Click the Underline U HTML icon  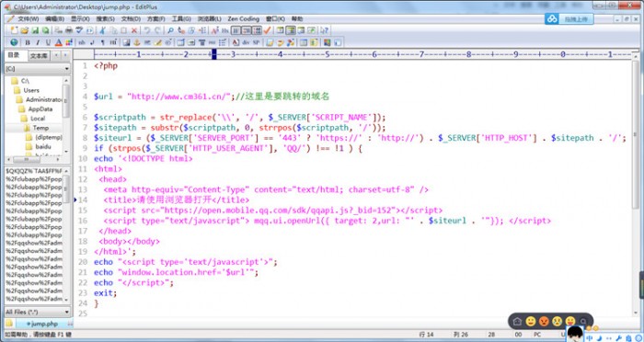click(x=48, y=42)
